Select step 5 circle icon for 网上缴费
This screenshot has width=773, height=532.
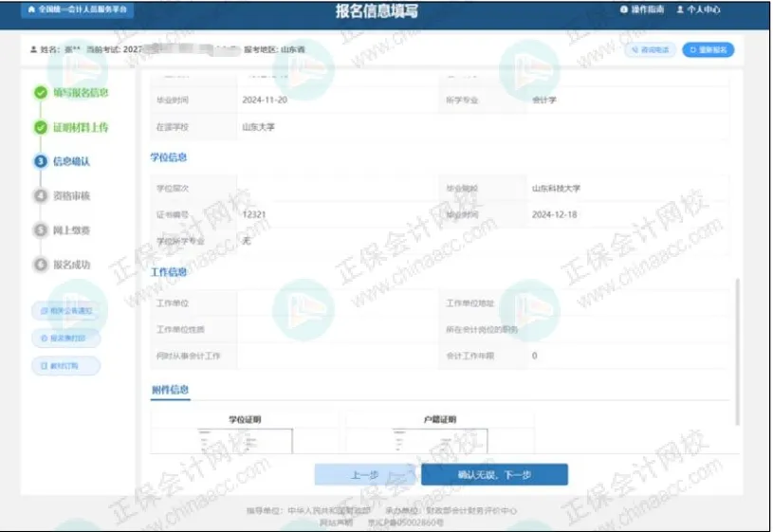41,230
